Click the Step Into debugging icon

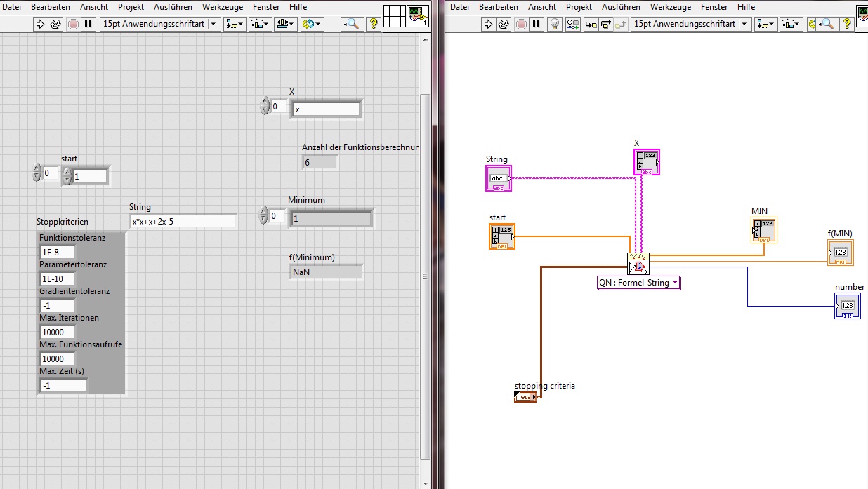pos(591,24)
